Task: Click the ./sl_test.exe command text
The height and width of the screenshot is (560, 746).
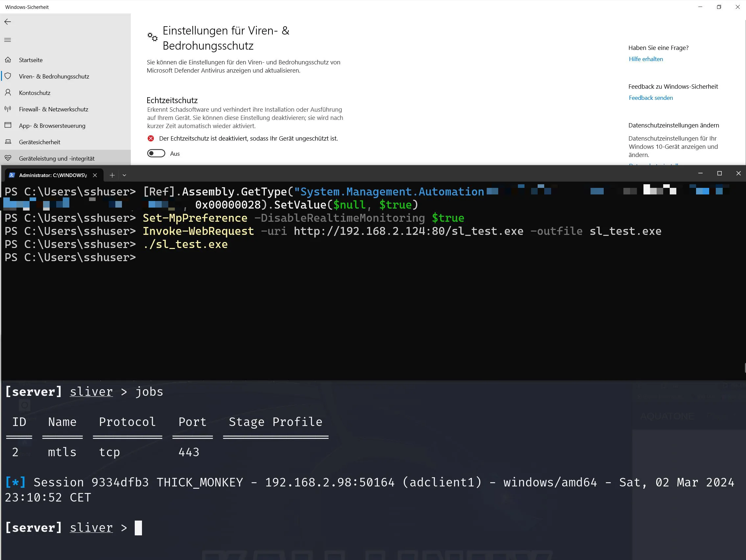Action: (185, 244)
